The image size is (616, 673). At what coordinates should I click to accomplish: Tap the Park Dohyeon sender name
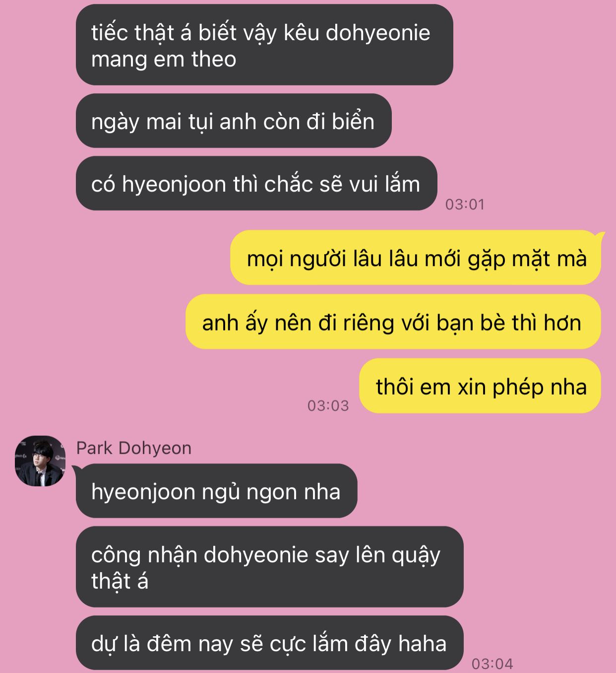pyautogui.click(x=133, y=448)
